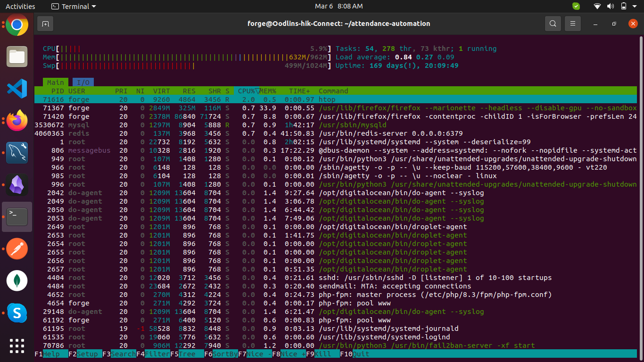Screen dimensions: 644x362
Task: Expand the system menu arrow in top bar
Action: coord(635,7)
